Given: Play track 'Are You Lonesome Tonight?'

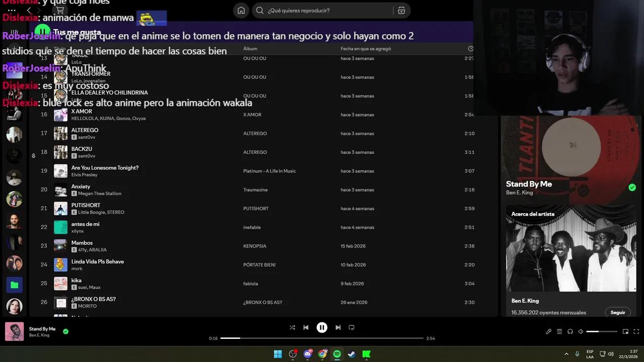Looking at the screenshot, I should [105, 168].
